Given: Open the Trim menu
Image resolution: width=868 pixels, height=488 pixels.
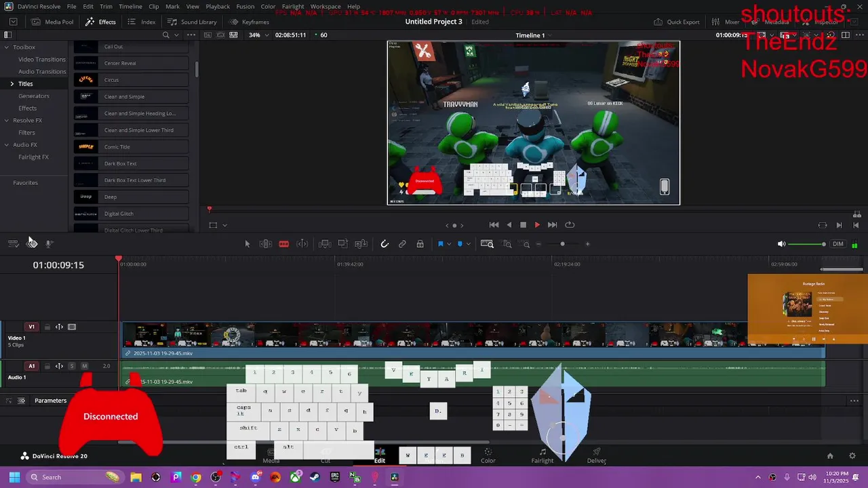Looking at the screenshot, I should [x=106, y=6].
